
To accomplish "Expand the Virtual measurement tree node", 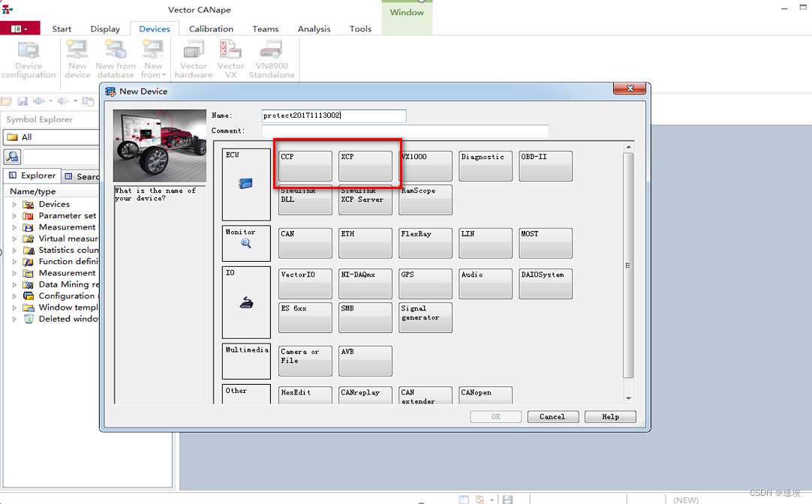I will click(14, 238).
